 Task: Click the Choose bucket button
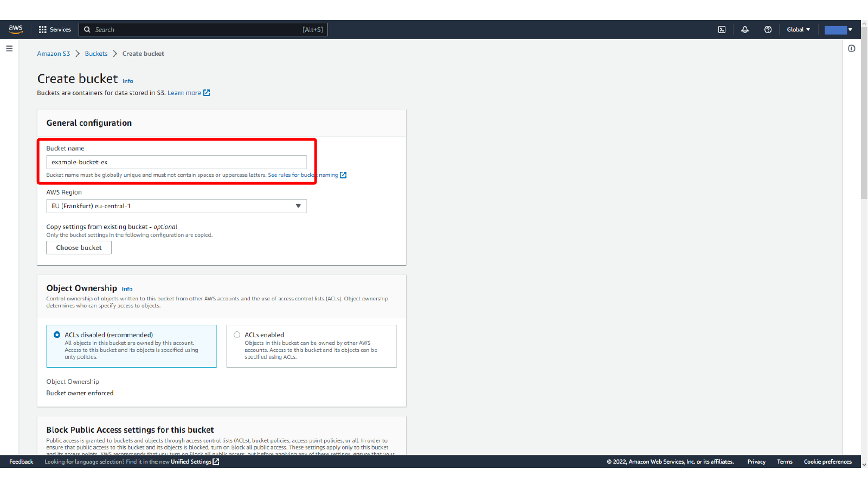click(79, 247)
